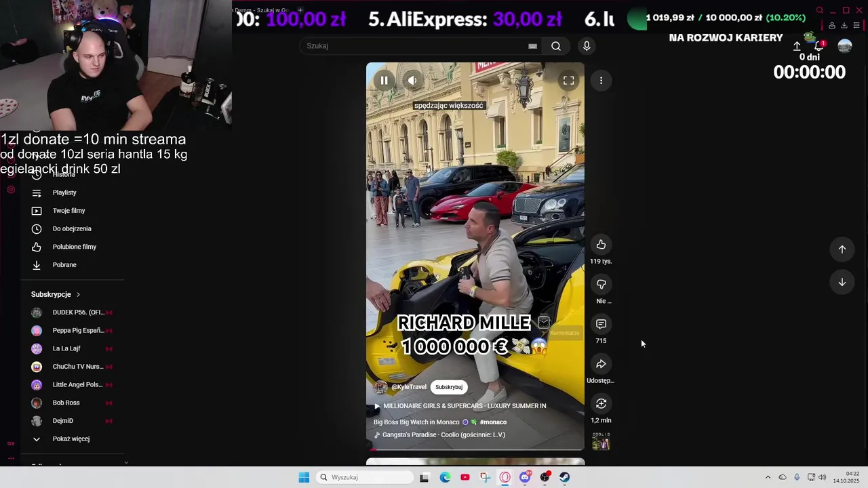The width and height of the screenshot is (868, 488).
Task: Share this Short via Udostępnij
Action: point(601,365)
